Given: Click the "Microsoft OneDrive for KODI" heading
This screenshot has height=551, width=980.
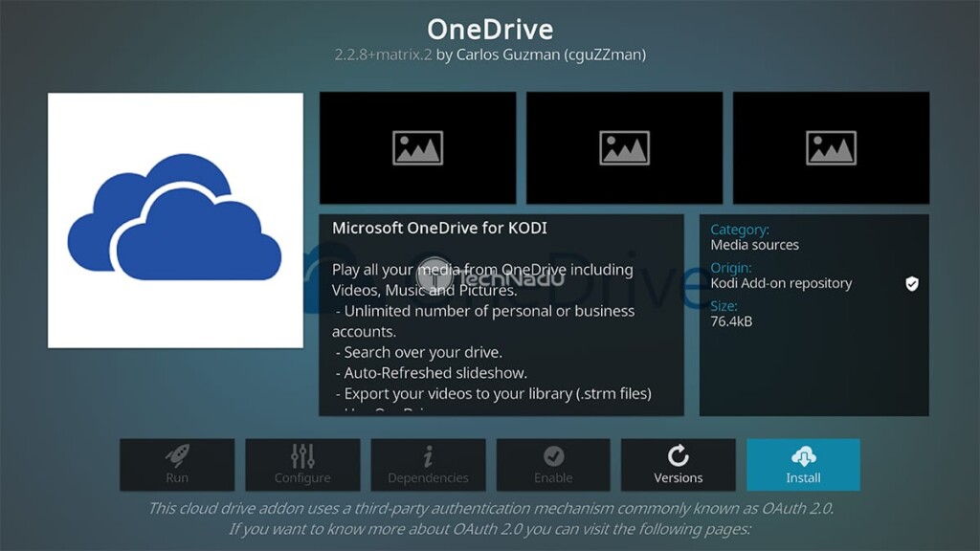Looking at the screenshot, I should coord(439,228).
